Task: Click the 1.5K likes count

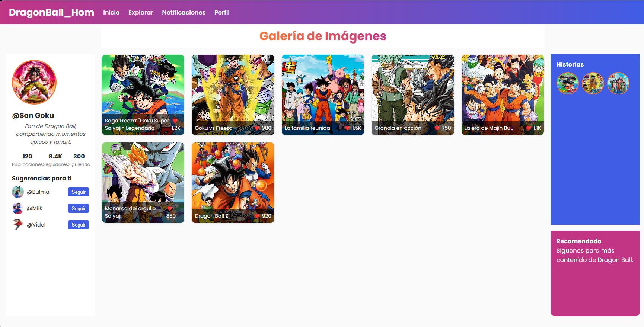Action: (x=357, y=128)
